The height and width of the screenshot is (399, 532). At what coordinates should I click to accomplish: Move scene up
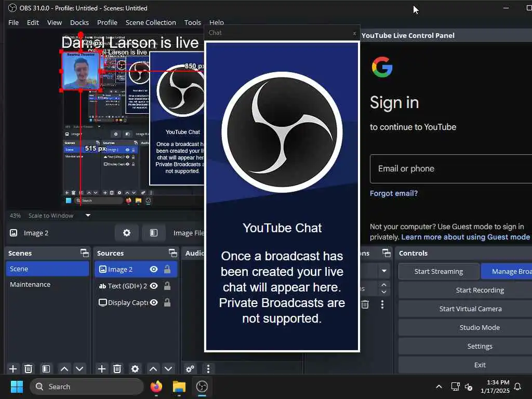click(64, 369)
